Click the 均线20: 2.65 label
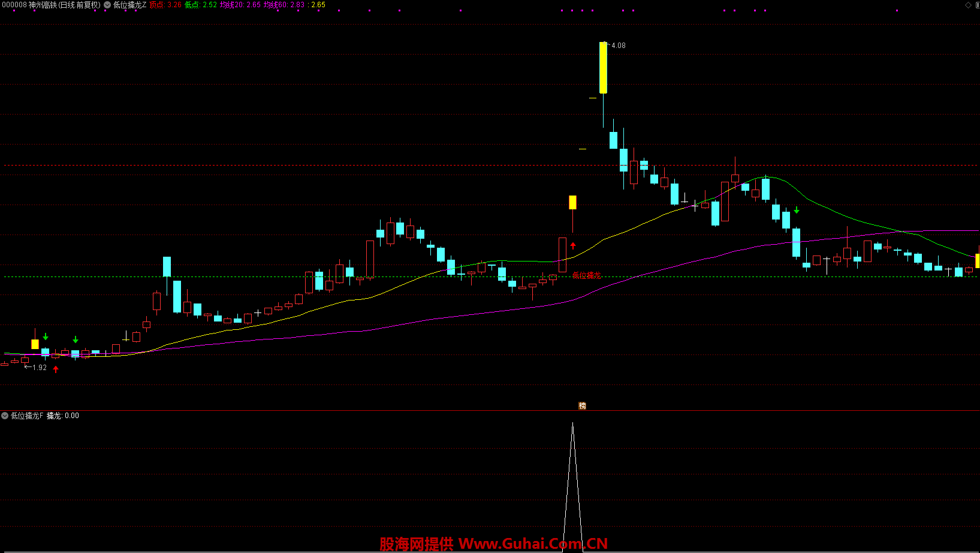The width and height of the screenshot is (980, 553). [x=240, y=5]
